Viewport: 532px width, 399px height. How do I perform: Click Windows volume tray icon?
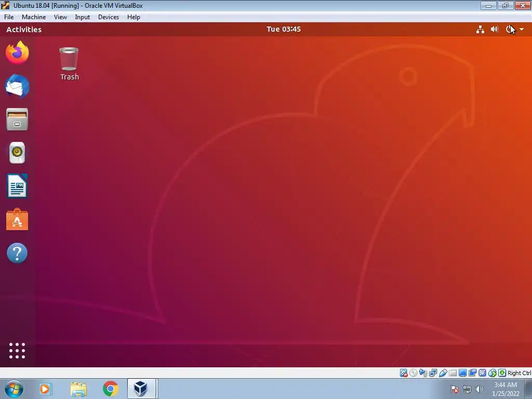[480, 389]
